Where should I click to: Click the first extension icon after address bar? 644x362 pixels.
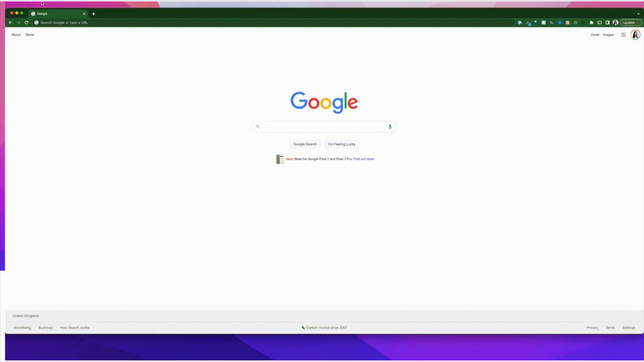coord(520,23)
